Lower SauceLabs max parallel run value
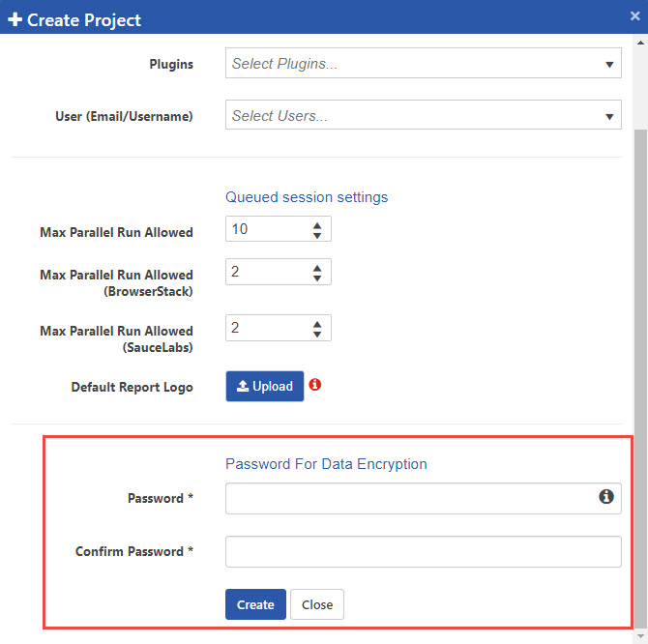 point(316,335)
